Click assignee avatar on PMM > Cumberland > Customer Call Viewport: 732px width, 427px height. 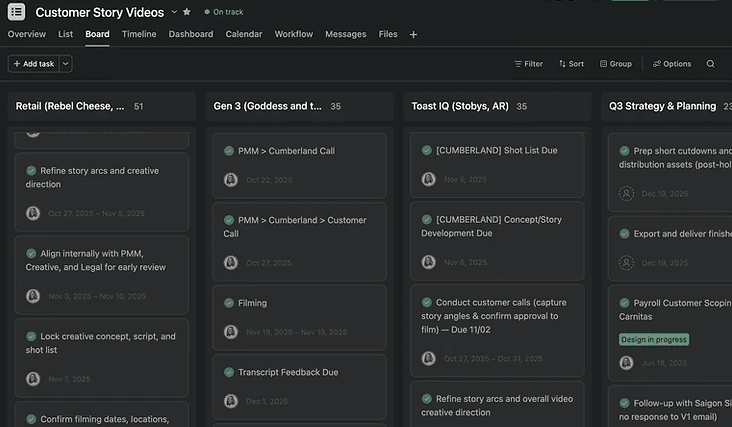(x=231, y=263)
